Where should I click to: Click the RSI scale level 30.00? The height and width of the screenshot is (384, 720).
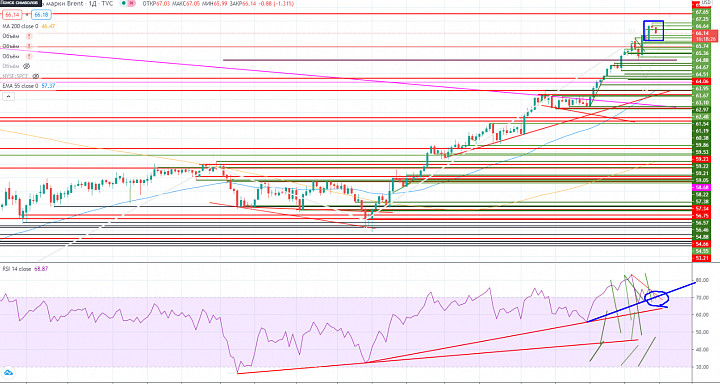click(x=703, y=367)
